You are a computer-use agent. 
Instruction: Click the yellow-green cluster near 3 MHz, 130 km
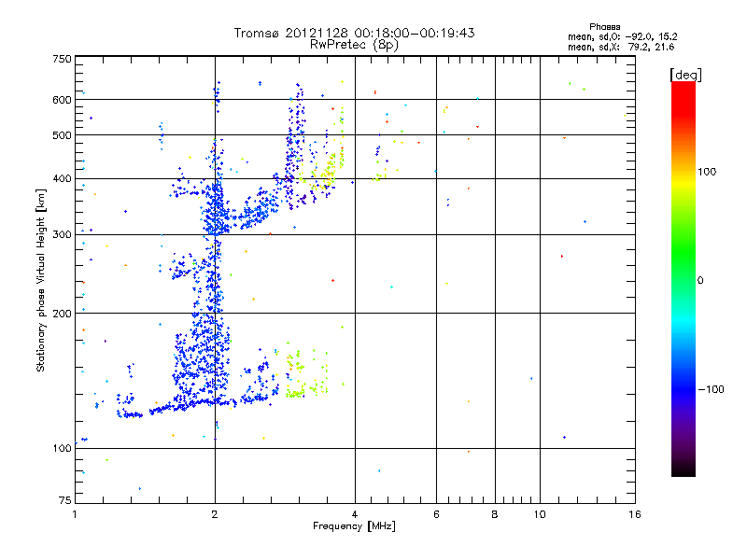click(x=295, y=394)
